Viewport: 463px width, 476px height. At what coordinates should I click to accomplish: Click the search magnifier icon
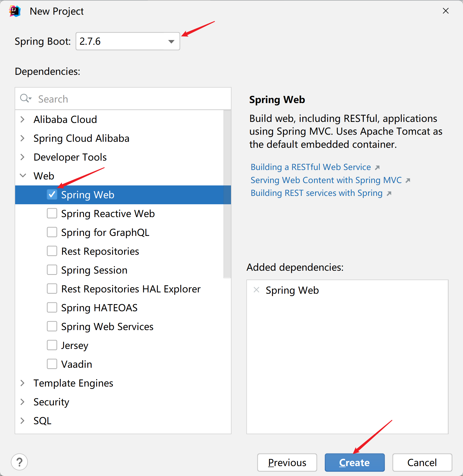click(x=24, y=98)
